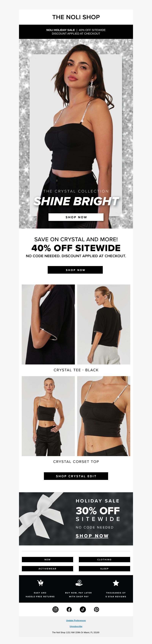152x644 pixels.
Task: Click the Update Preferences link
Action: [x=76, y=620]
